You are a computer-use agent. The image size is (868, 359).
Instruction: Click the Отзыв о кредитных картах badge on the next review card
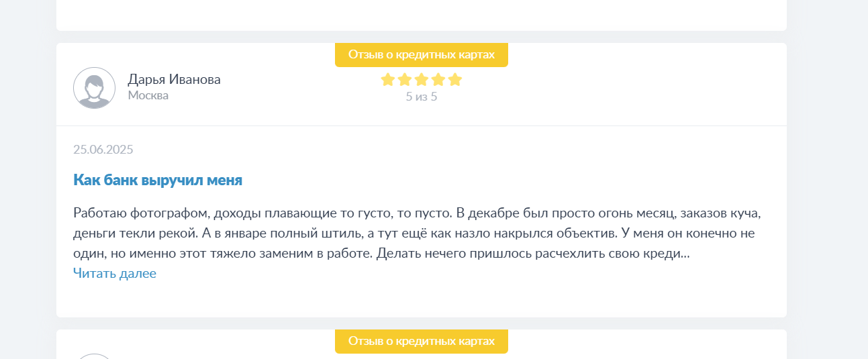tap(422, 341)
